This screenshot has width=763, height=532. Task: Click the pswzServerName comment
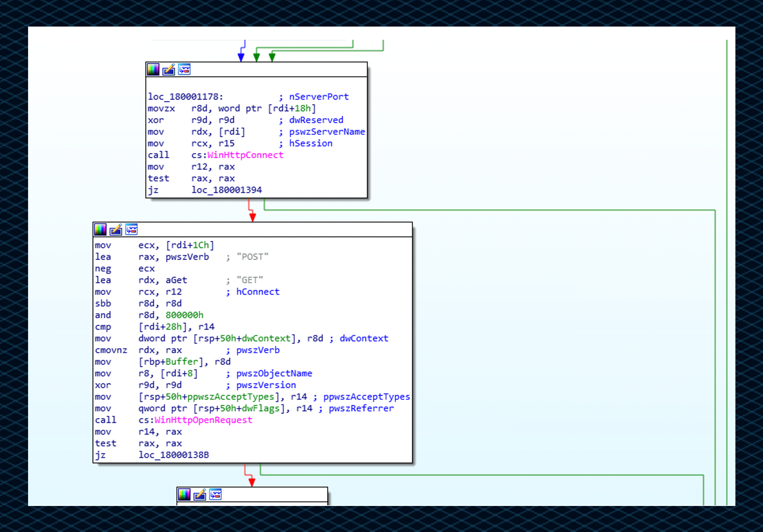[327, 132]
